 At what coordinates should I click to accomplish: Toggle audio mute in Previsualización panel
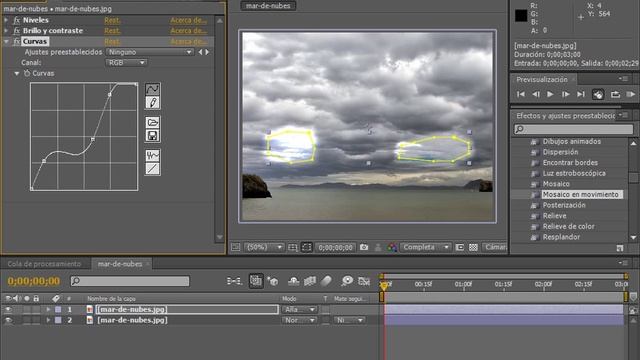click(x=598, y=95)
